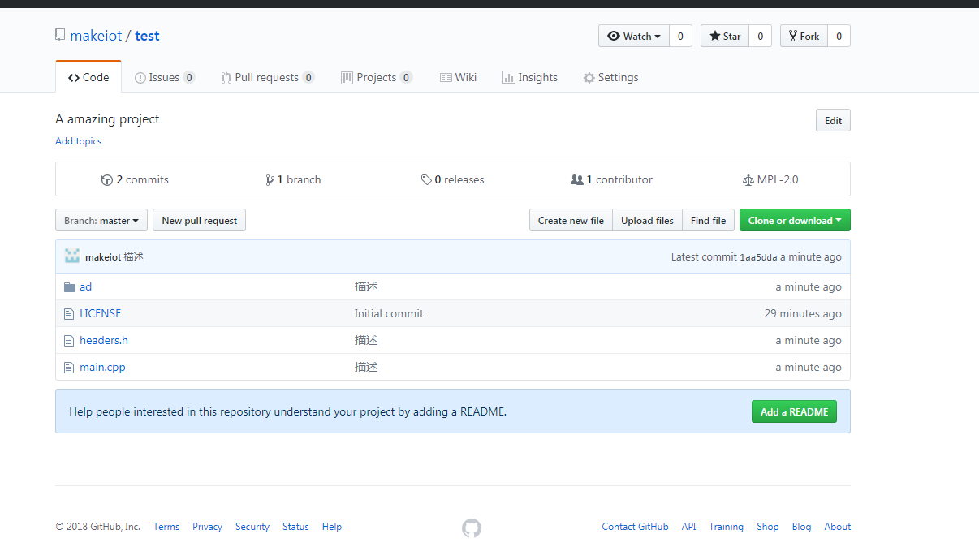This screenshot has height=560, width=979.
Task: Click the pull request icon in tab bar
Action: coord(226,78)
